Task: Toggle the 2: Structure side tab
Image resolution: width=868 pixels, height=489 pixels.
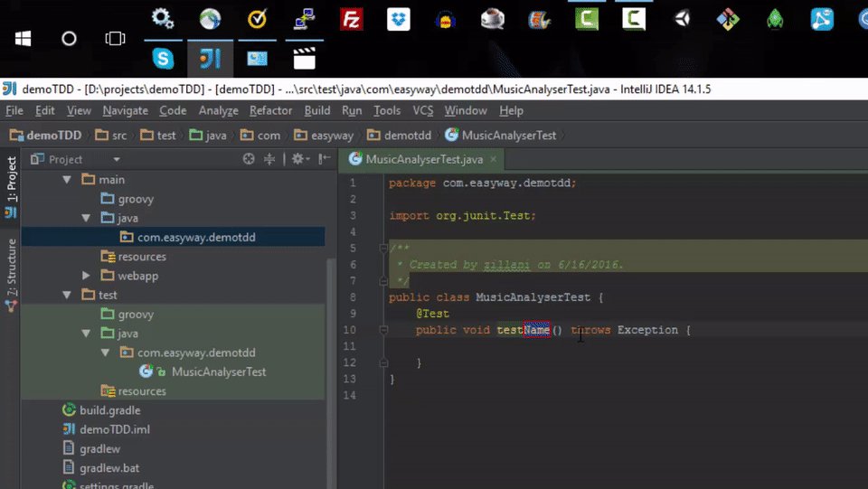Action: tap(11, 275)
